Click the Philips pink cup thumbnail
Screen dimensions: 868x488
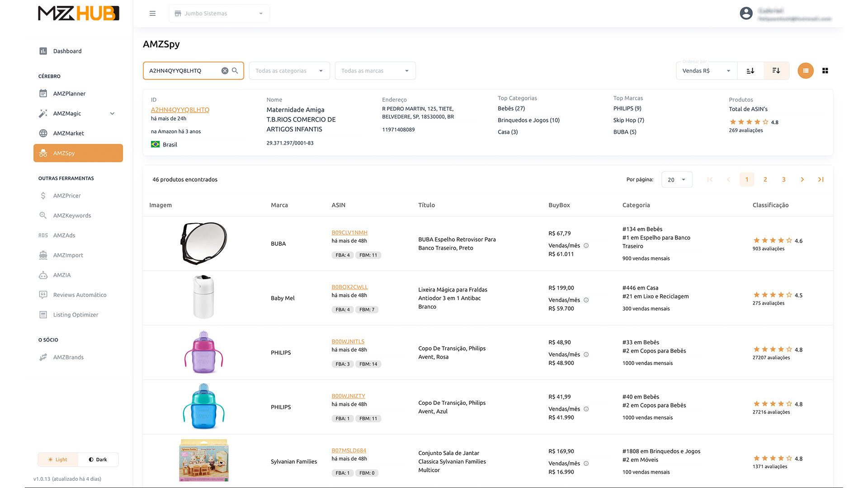pyautogui.click(x=204, y=352)
